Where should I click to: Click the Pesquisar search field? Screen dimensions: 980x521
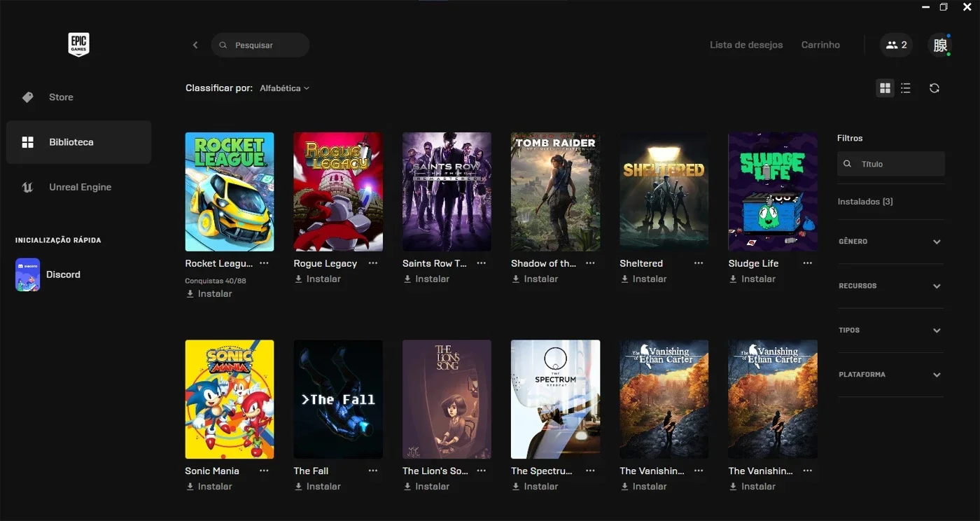(x=260, y=45)
